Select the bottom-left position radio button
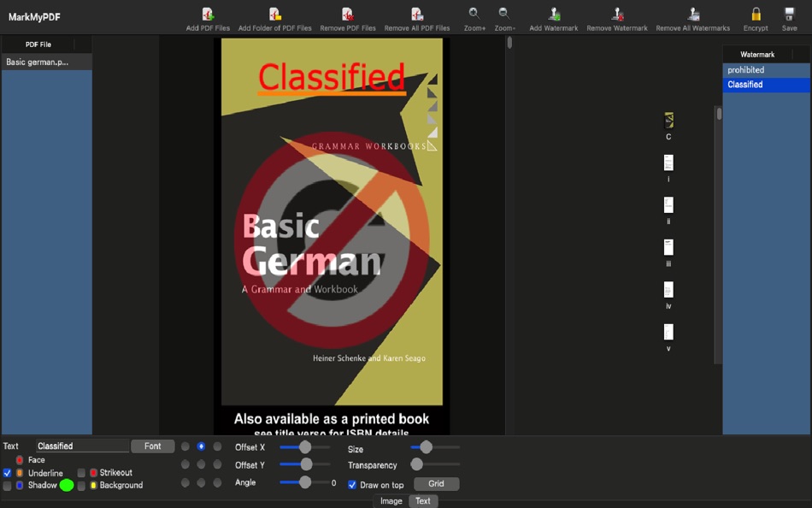 point(185,482)
